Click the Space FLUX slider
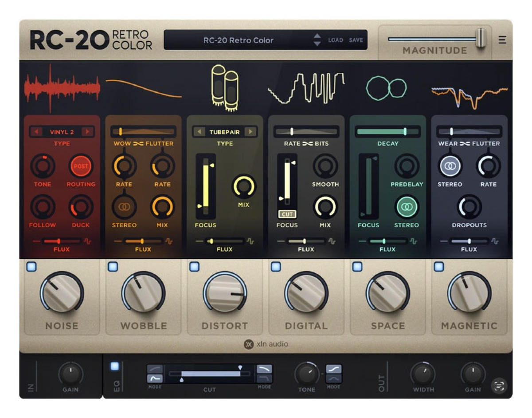This screenshot has width=532, height=418. tap(387, 241)
